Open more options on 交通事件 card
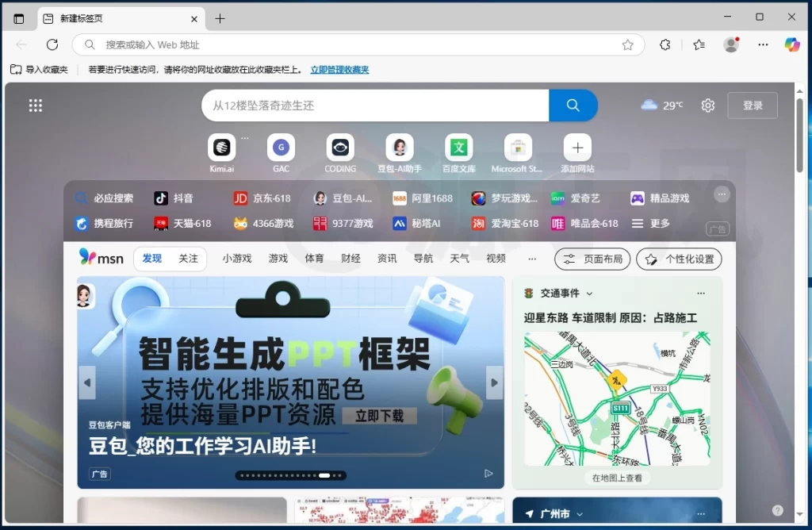Image resolution: width=812 pixels, height=530 pixels. tap(701, 294)
